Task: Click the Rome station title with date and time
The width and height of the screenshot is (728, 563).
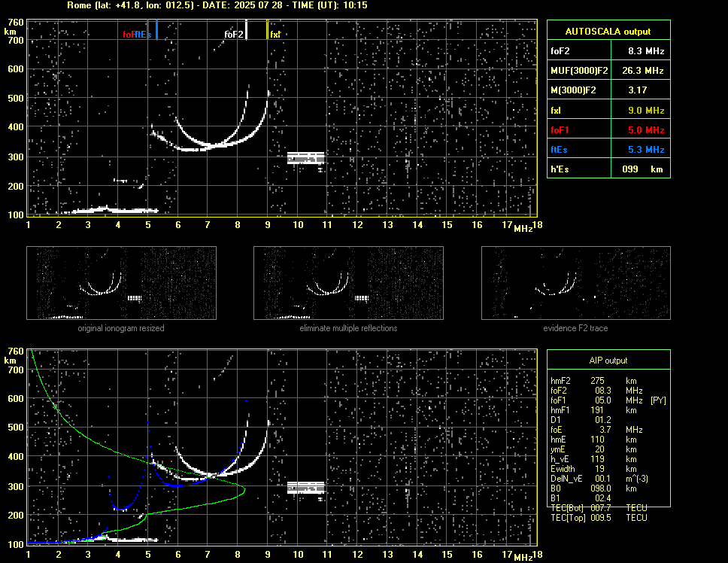Action: [x=217, y=5]
